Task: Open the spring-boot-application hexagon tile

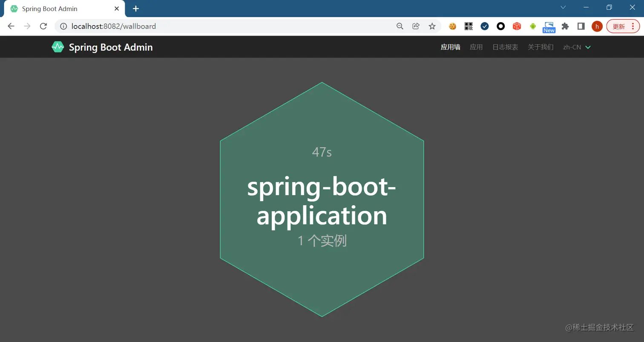Action: (x=322, y=199)
